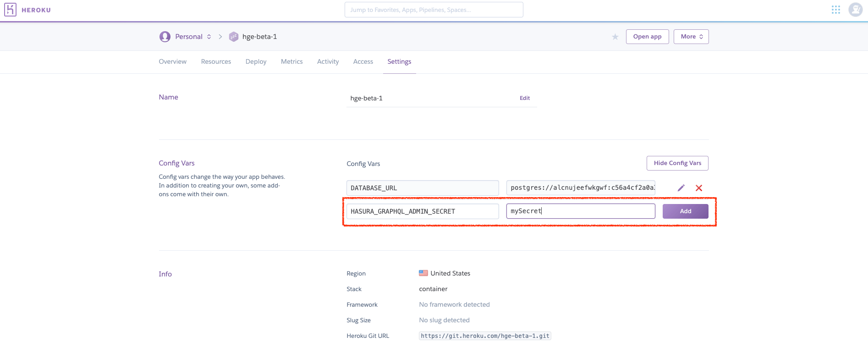Click Edit link next to app name

[524, 98]
